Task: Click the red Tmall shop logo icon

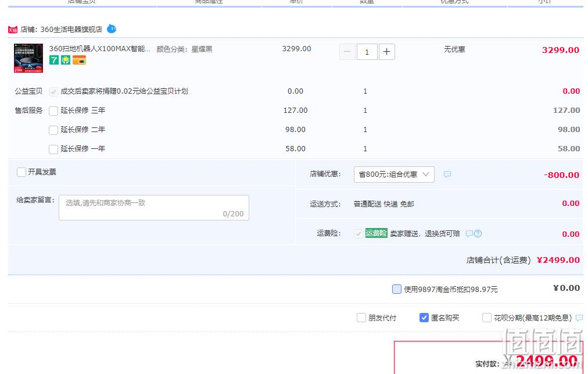Action: 13,30
